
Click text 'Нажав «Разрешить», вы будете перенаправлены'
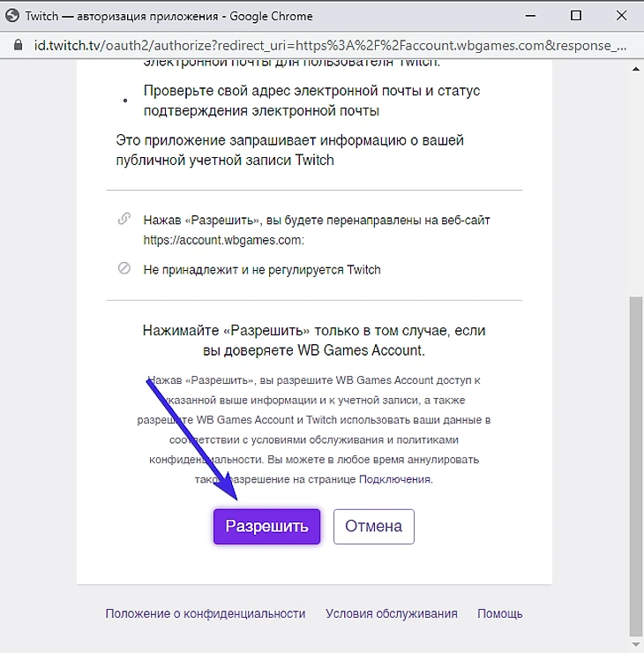coord(282,220)
